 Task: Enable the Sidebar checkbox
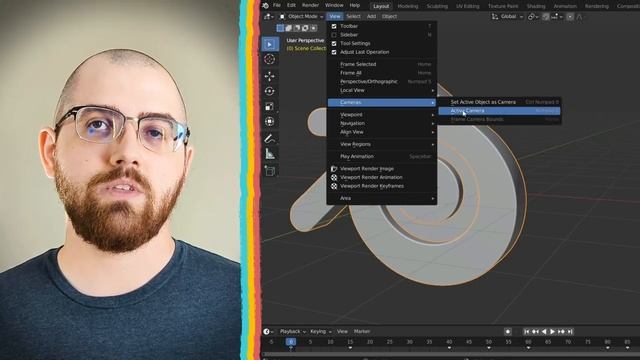click(334, 35)
